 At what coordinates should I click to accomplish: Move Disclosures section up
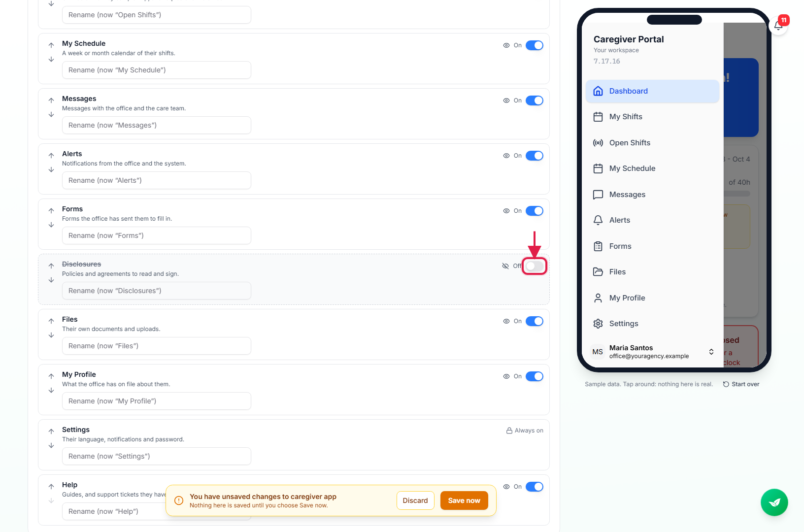51,266
